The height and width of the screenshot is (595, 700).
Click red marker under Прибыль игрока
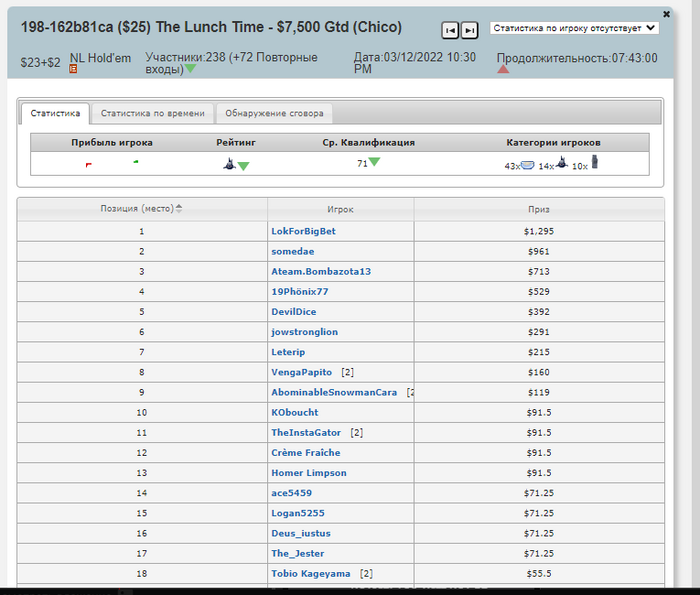pyautogui.click(x=88, y=165)
